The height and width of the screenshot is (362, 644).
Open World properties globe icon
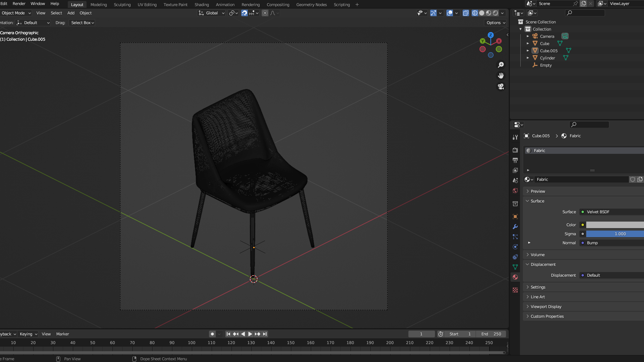(515, 191)
